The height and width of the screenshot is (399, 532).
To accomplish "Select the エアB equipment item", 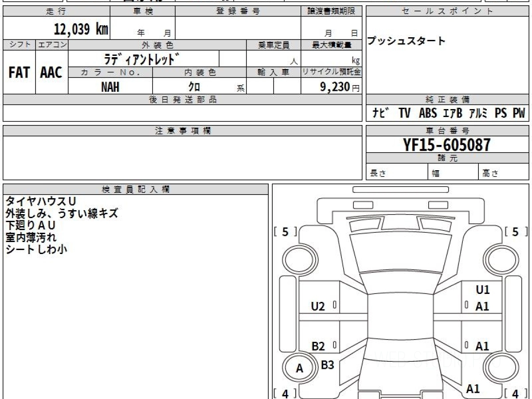I will point(453,113).
